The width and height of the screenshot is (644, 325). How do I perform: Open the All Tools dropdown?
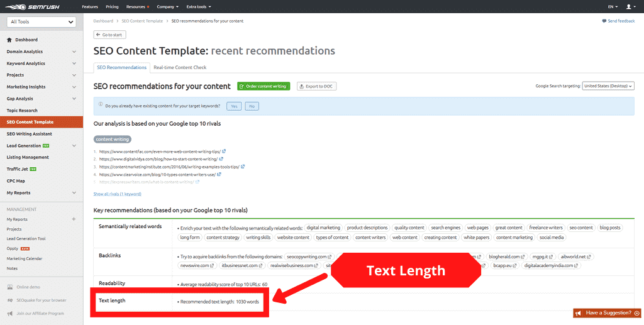coord(42,22)
